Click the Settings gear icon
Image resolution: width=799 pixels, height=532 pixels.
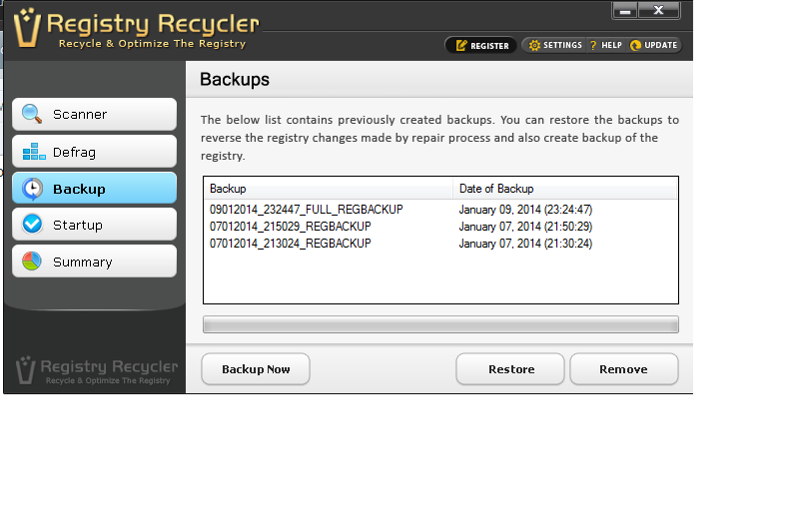534,45
